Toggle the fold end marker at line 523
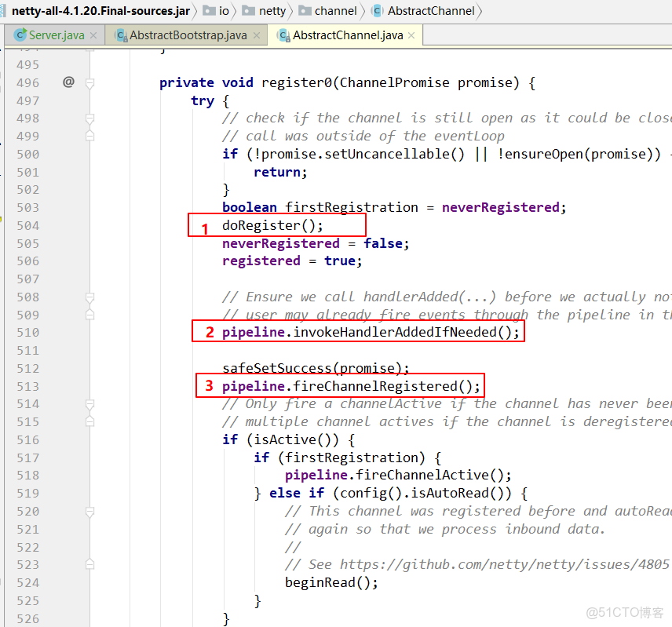The image size is (672, 627). (x=89, y=565)
